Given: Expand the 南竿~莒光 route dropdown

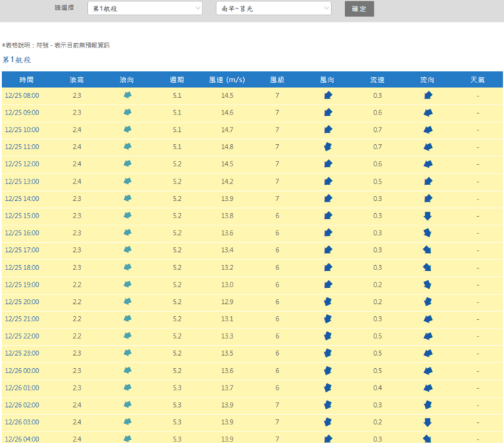Looking at the screenshot, I should point(273,9).
